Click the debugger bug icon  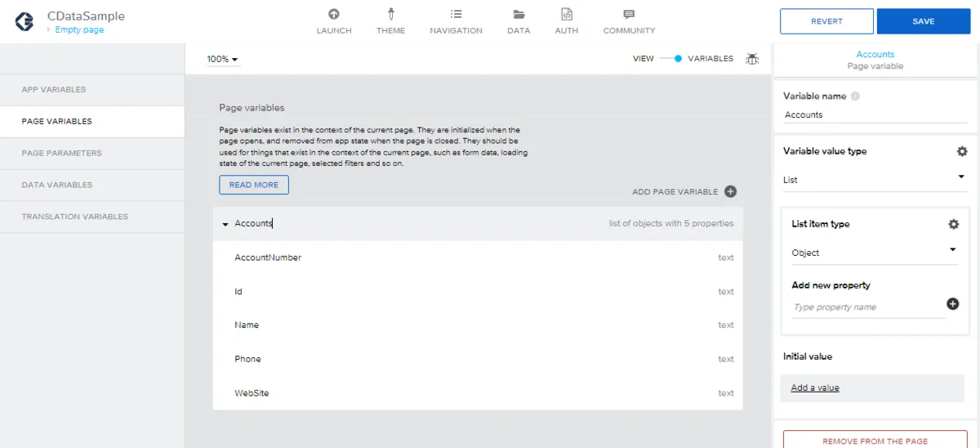pos(752,59)
